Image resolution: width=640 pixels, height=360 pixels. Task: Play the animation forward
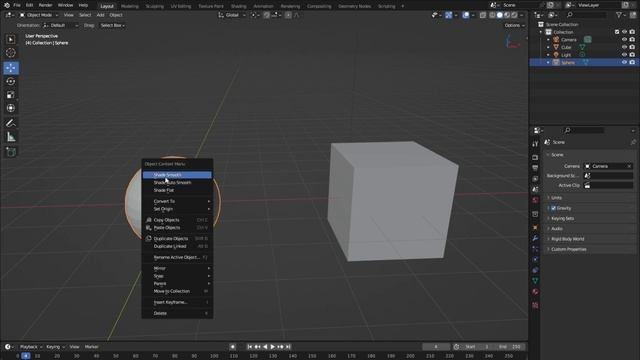[273, 347]
